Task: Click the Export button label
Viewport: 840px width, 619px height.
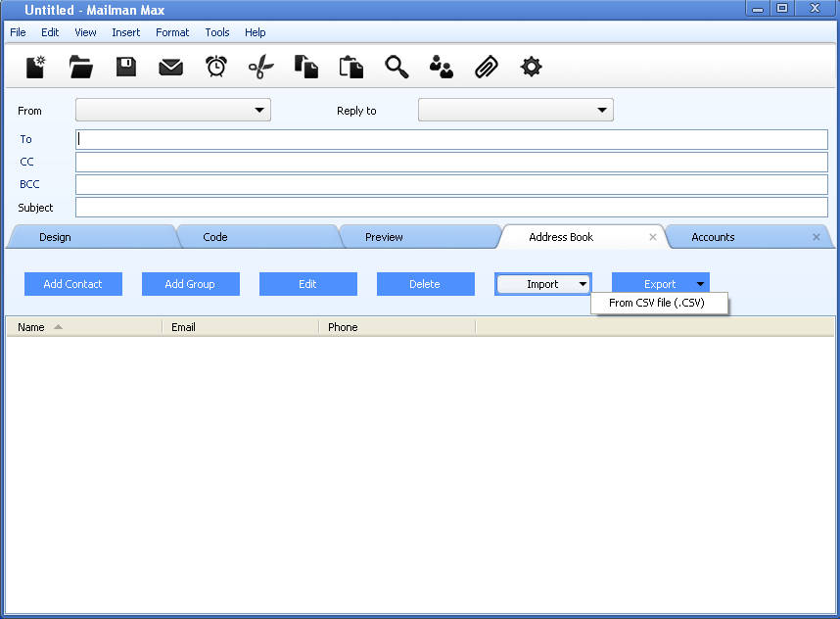Action: pyautogui.click(x=660, y=284)
